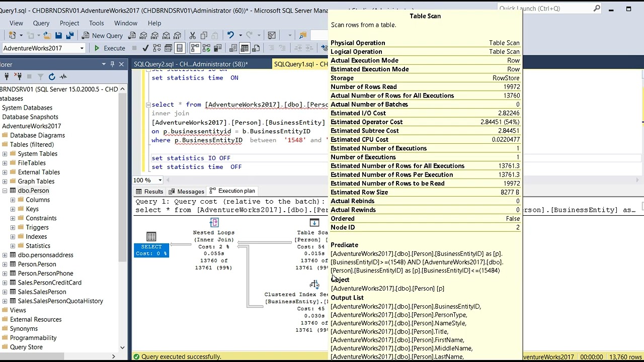Select the Nested Loops plan operator icon
Viewport: 644px width, 362px height.
214,223
